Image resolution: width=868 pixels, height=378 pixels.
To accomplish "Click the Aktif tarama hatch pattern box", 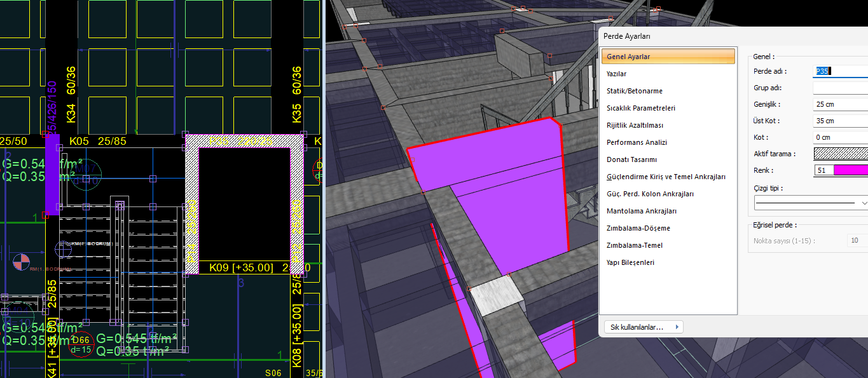I will click(840, 154).
